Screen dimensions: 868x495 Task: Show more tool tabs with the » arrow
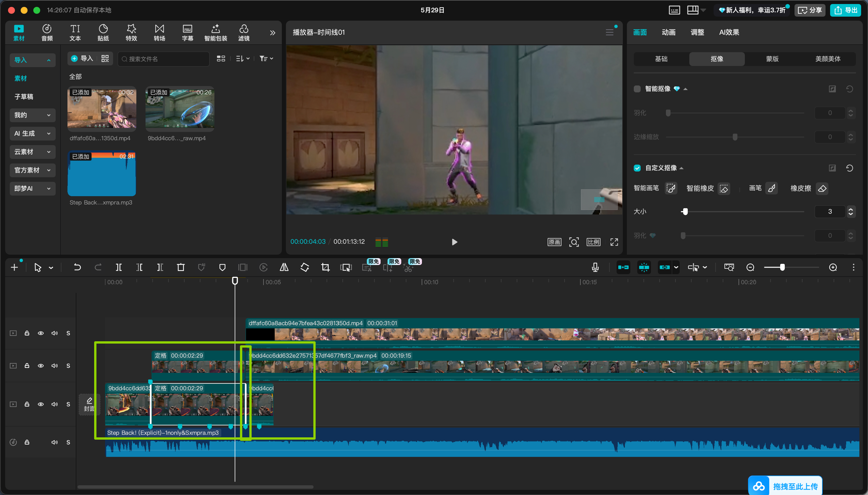(x=273, y=33)
